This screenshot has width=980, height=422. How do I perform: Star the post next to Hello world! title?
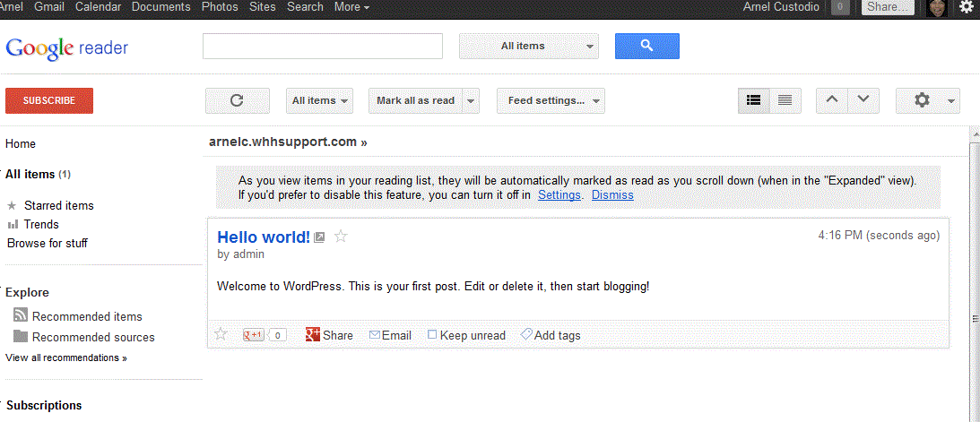pos(341,237)
